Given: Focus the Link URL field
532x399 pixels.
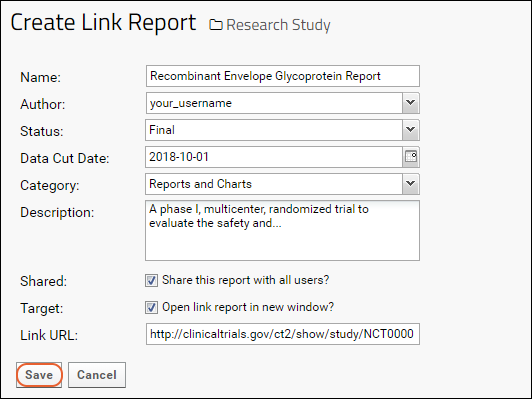Looking at the screenshot, I should click(x=283, y=334).
